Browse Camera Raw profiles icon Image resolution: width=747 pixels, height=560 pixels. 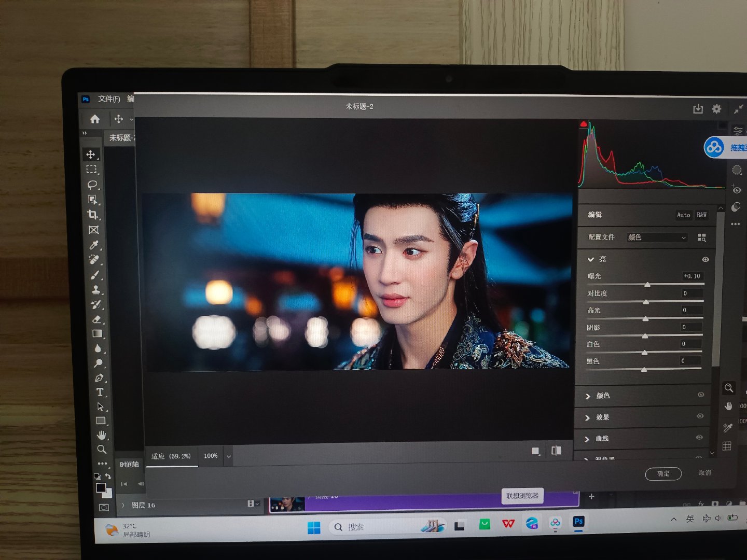click(x=702, y=237)
